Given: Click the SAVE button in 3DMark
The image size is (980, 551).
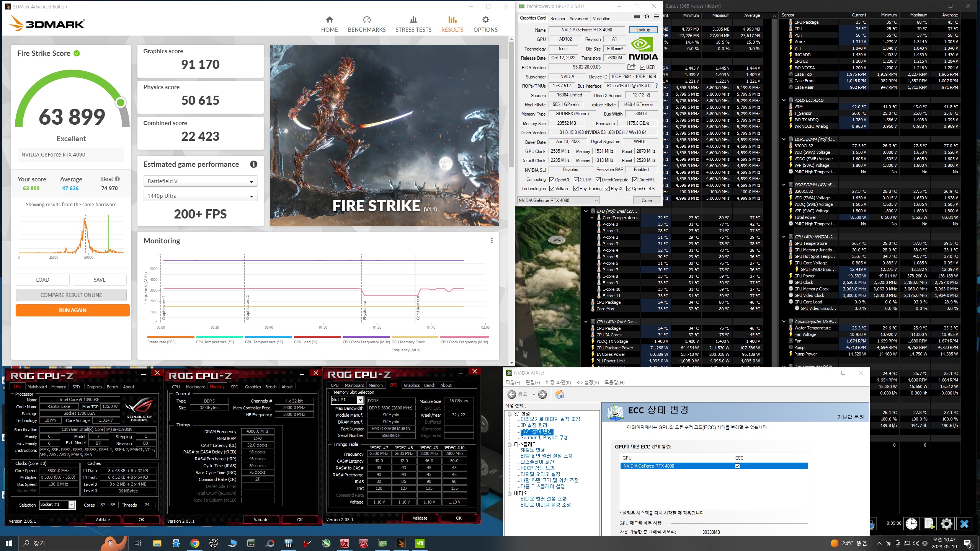Looking at the screenshot, I should click(100, 280).
